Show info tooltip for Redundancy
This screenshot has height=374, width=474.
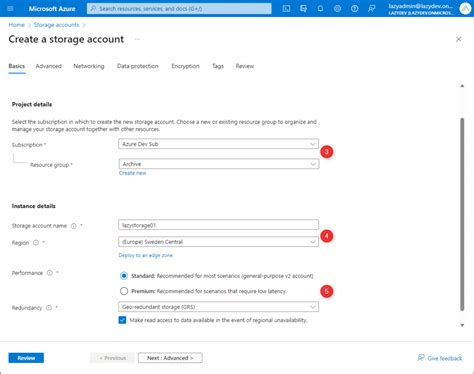point(49,308)
